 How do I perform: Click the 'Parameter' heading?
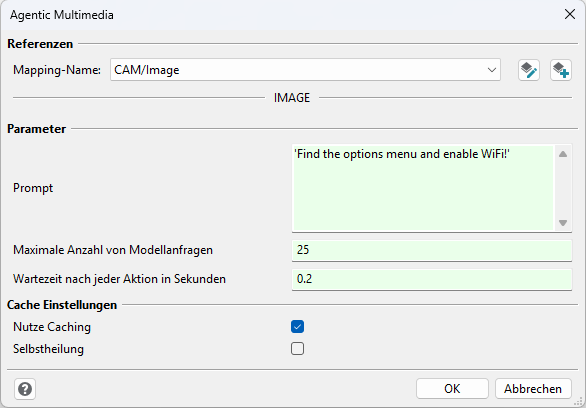[x=37, y=129]
